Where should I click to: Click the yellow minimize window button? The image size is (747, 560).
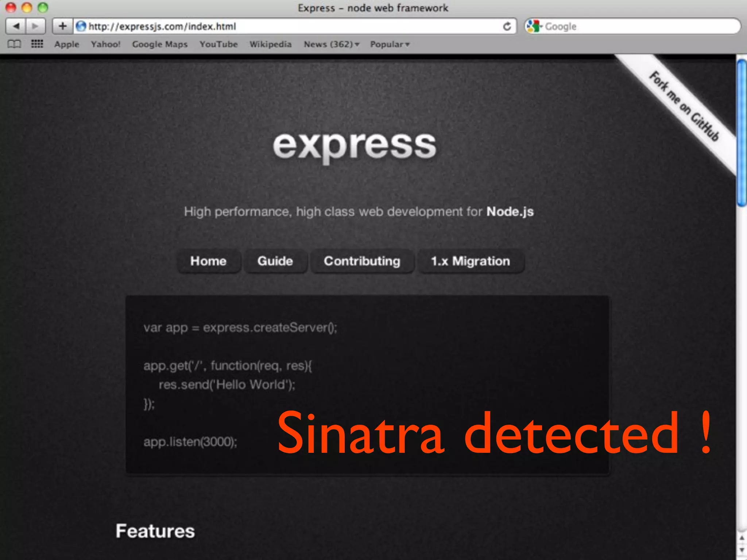tap(27, 7)
